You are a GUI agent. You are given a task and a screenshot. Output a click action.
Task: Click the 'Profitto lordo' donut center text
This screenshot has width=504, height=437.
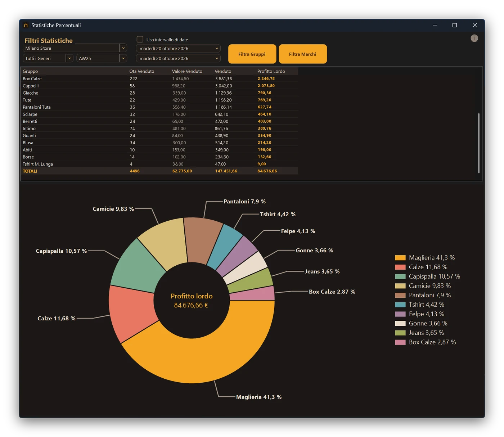(x=192, y=296)
